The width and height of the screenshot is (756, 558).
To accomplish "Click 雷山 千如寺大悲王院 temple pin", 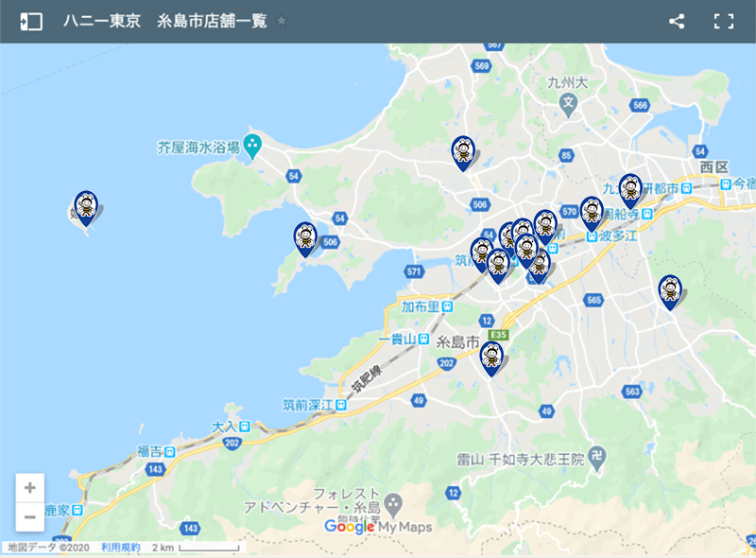I will pos(598,459).
